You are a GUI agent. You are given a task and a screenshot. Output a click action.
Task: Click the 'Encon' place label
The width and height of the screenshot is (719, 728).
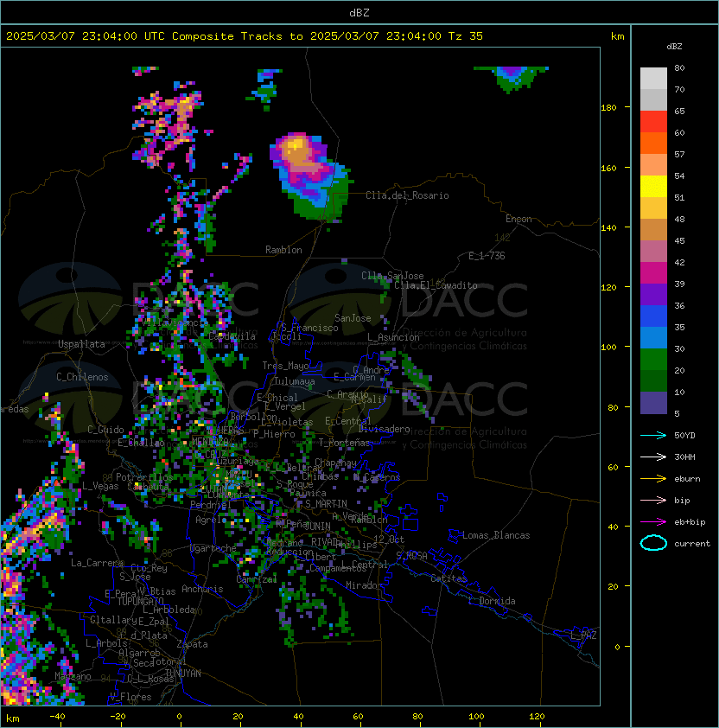tap(519, 219)
